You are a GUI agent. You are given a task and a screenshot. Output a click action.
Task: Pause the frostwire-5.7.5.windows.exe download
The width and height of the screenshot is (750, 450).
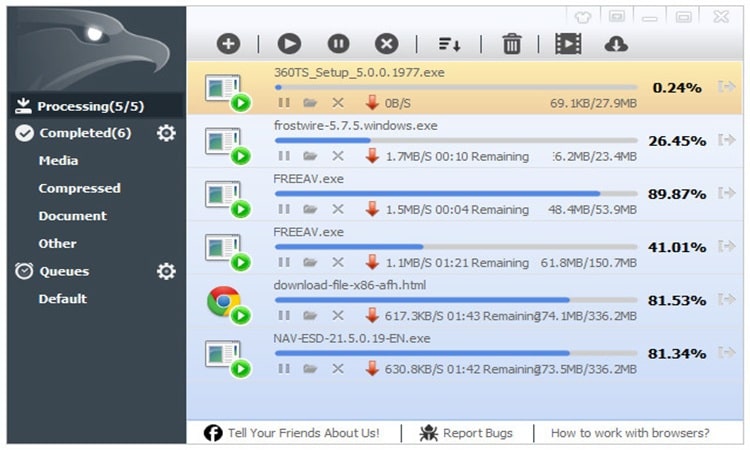284,156
